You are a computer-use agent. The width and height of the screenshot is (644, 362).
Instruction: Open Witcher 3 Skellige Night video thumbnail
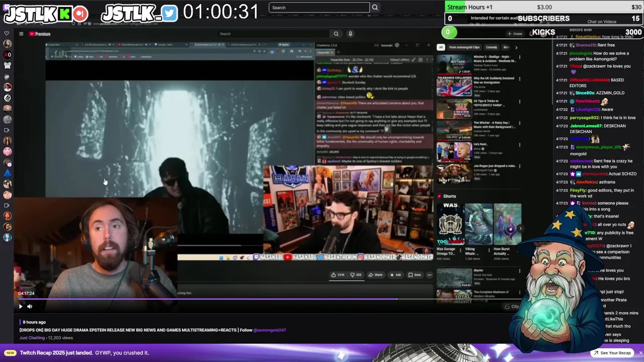coord(454,64)
